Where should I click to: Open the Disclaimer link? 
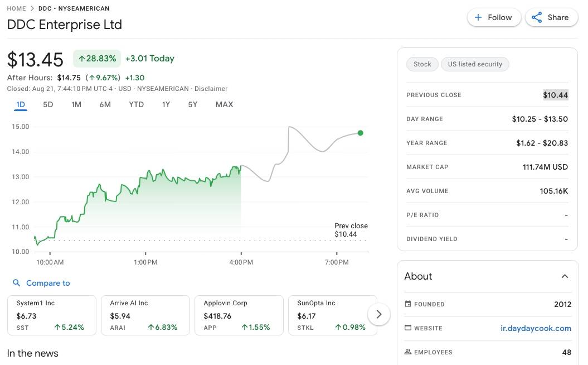[211, 89]
